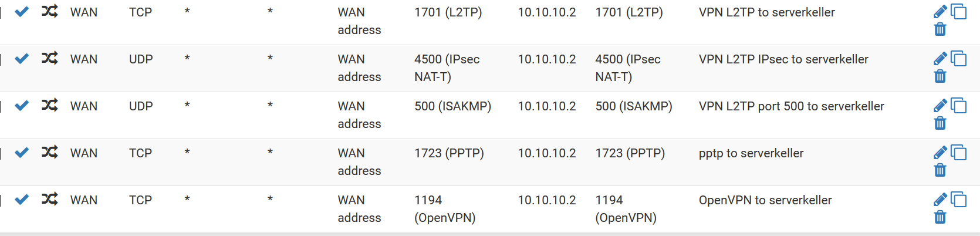Edit the pptp to serverkeller rule
Viewport: 980px width, 236px height.
pyautogui.click(x=940, y=153)
